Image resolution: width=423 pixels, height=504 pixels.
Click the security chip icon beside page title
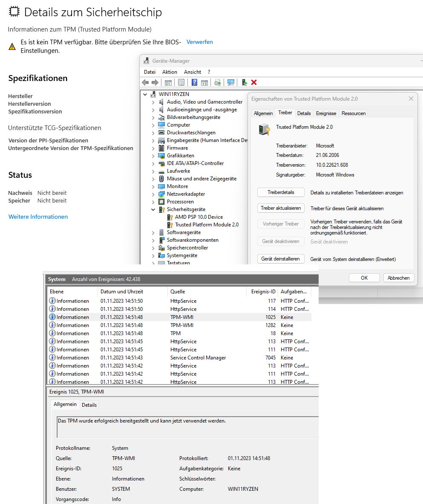tap(14, 12)
